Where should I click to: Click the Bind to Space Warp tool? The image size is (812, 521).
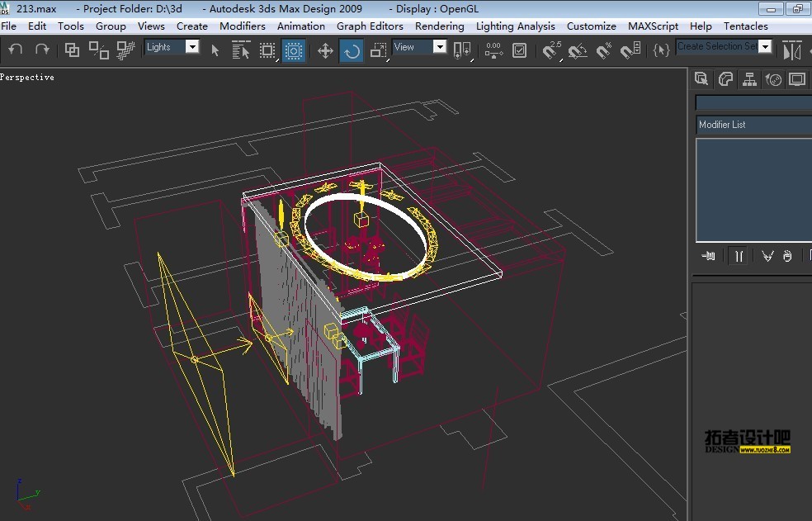click(125, 50)
